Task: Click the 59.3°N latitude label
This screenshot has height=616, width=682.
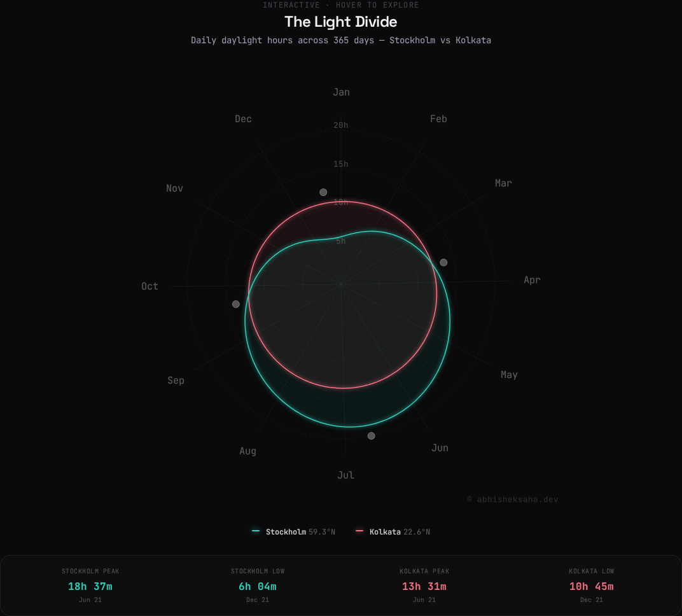Action: [322, 531]
